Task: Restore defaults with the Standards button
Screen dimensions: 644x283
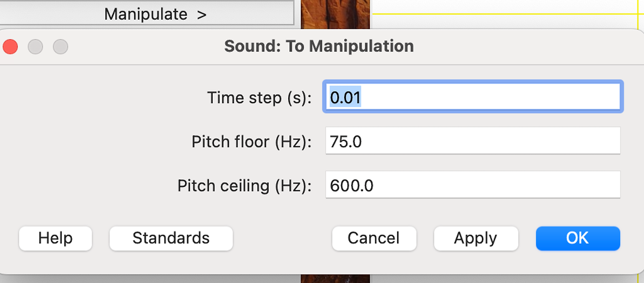Action: click(x=171, y=238)
